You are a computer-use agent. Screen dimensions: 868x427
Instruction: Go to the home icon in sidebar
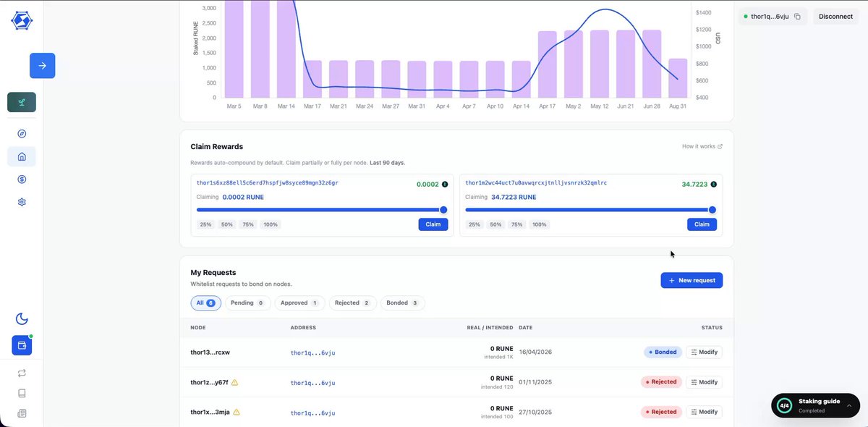(22, 156)
